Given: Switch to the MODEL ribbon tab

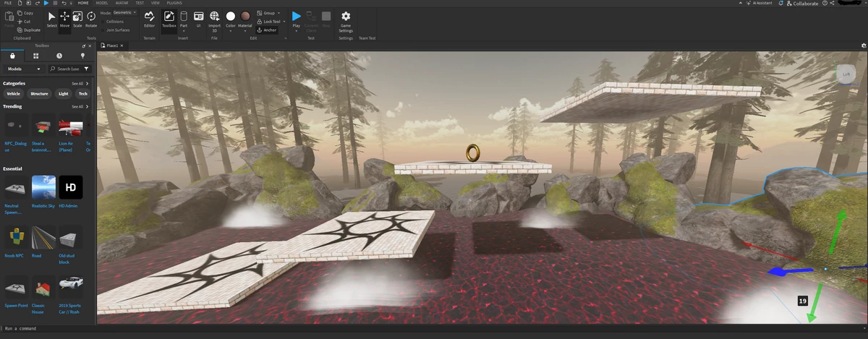Looking at the screenshot, I should 102,3.
